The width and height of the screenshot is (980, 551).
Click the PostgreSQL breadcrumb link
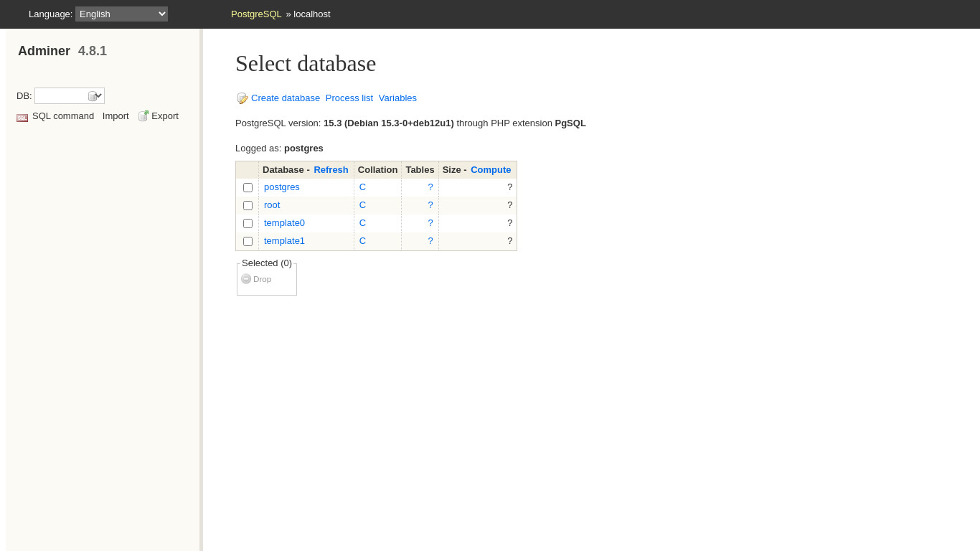click(x=256, y=14)
